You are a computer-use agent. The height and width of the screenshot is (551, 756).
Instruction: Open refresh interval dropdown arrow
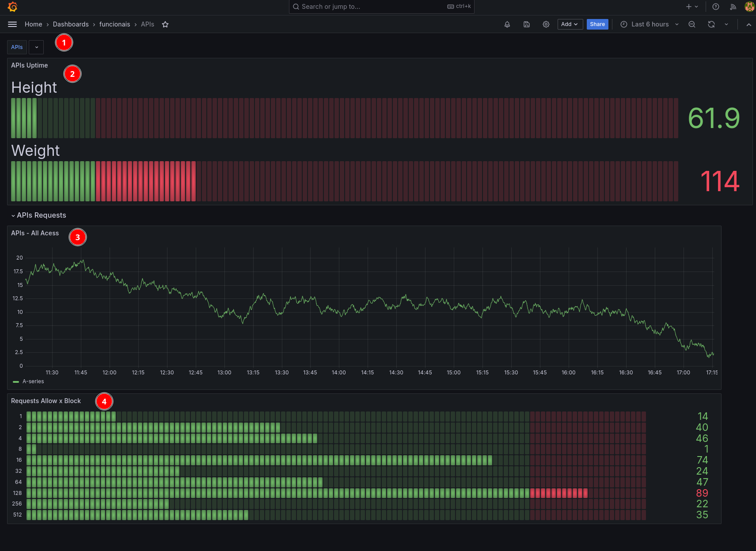(x=726, y=24)
